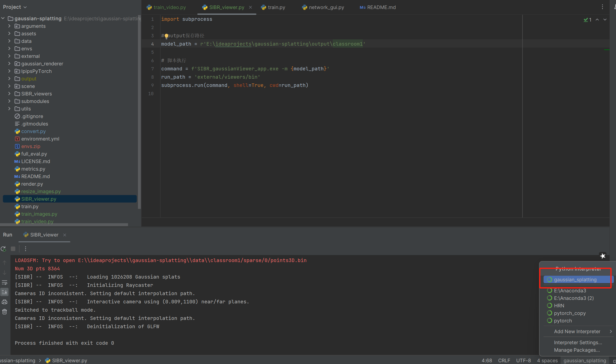Click the SIBR_viewer.py breadcrumb in status bar
The width and height of the screenshot is (616, 364).
pos(66,360)
